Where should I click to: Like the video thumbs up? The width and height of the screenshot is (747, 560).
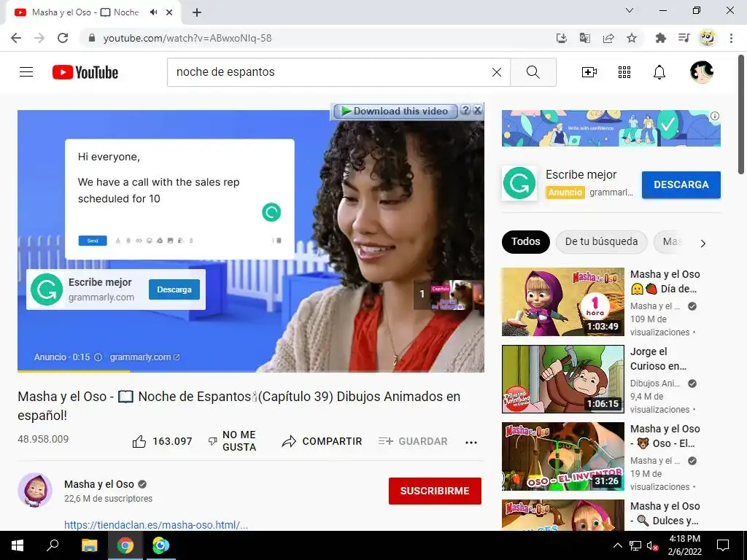[139, 441]
